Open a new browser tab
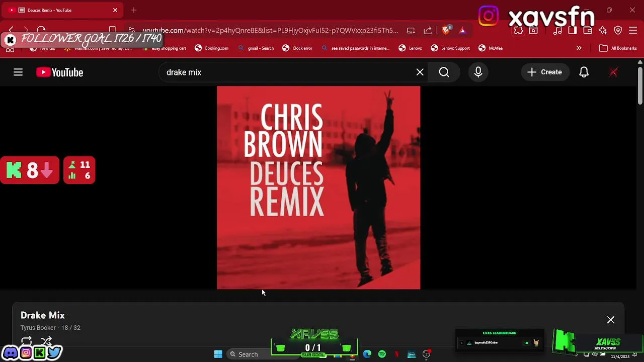The image size is (644, 362). 134,10
